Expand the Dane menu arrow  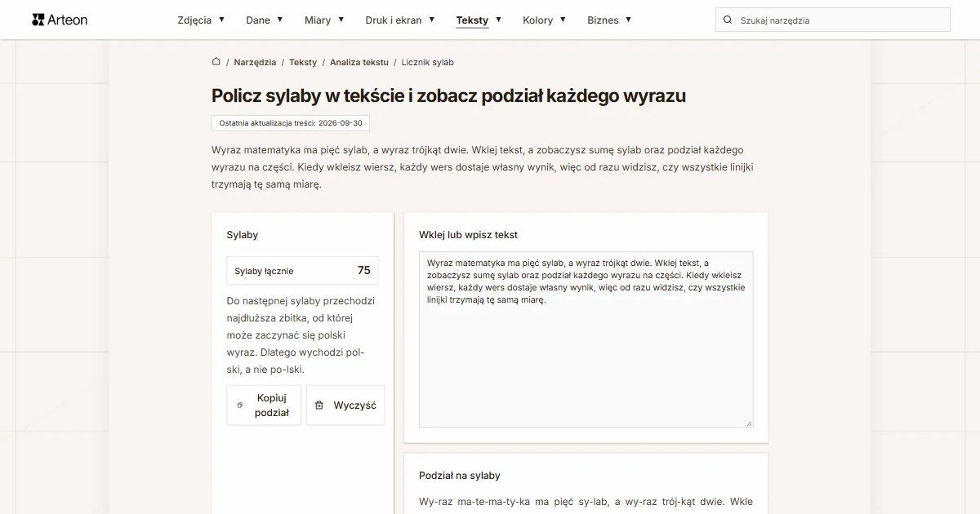280,19
